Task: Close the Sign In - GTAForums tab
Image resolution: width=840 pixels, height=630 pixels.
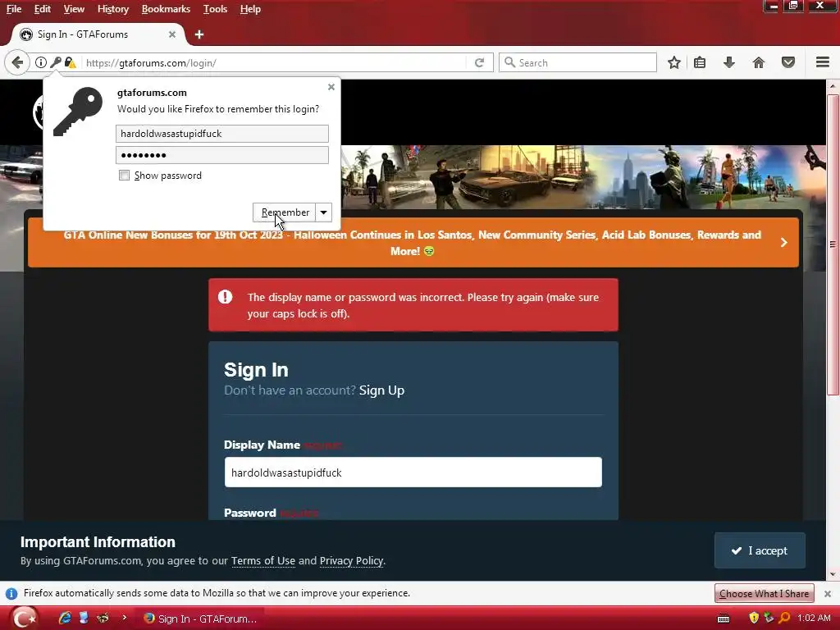Action: click(172, 34)
